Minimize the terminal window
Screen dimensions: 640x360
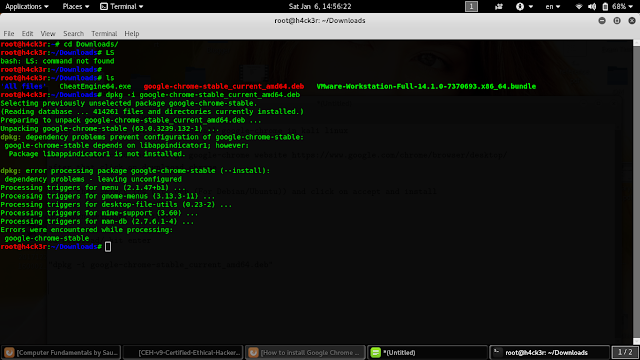coord(602,20)
